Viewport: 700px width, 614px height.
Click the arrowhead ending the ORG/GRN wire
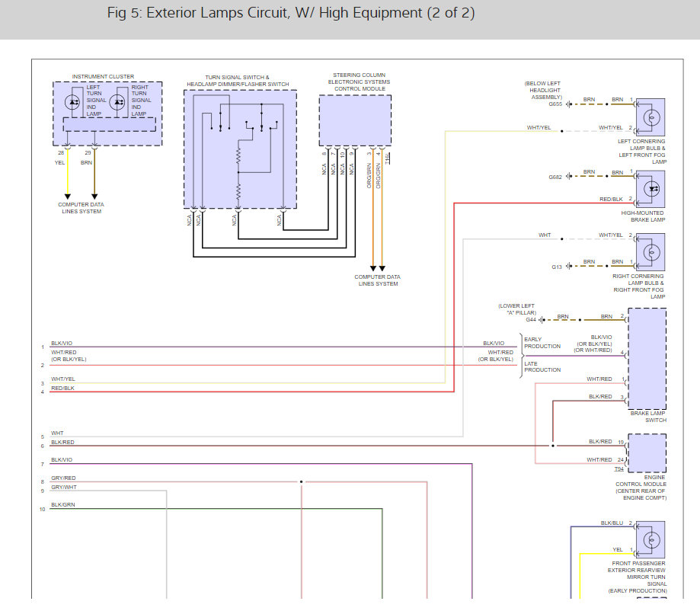(x=382, y=269)
